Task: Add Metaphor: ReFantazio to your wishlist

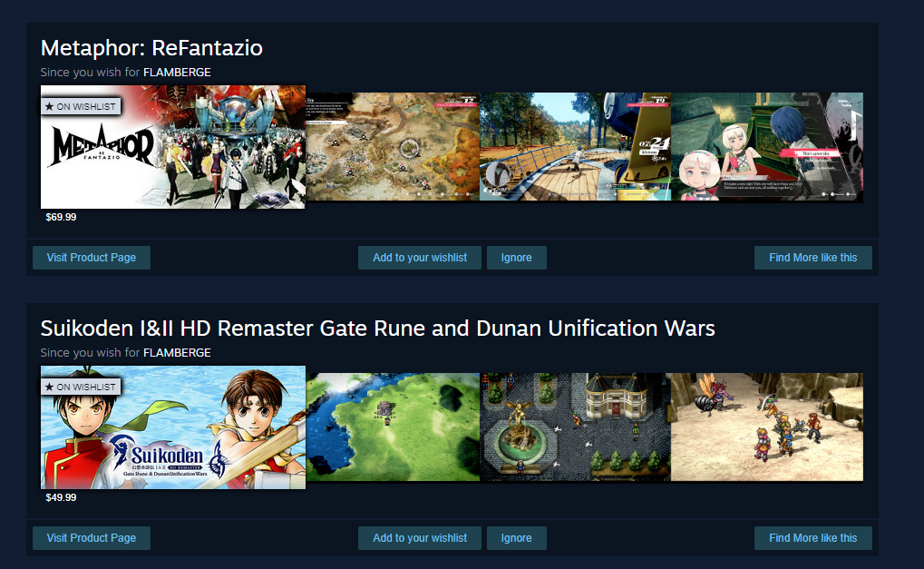Action: point(420,258)
